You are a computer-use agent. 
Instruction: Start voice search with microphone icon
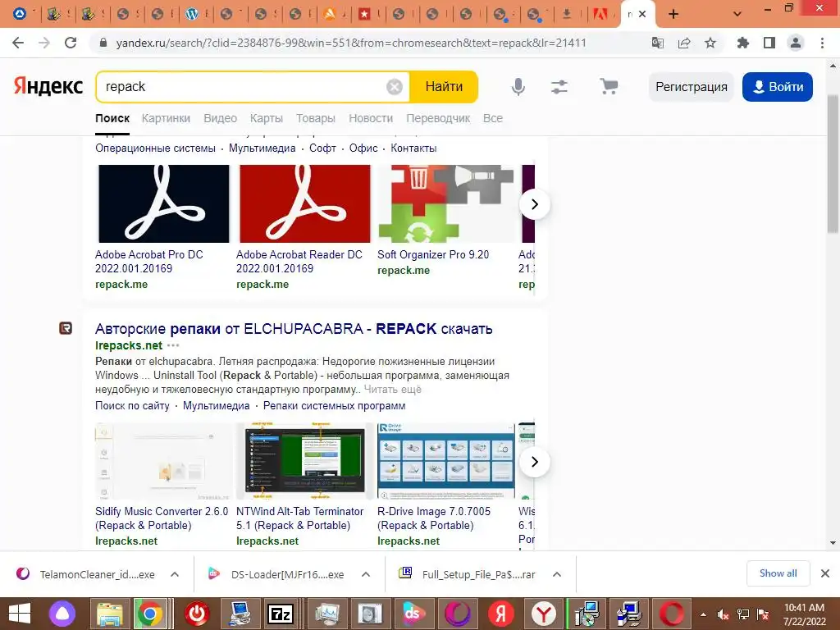(518, 87)
